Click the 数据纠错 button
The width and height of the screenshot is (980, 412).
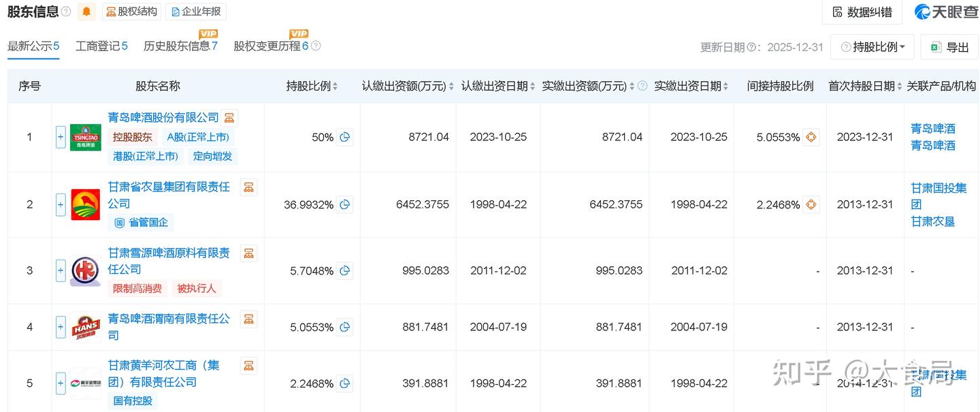(862, 12)
